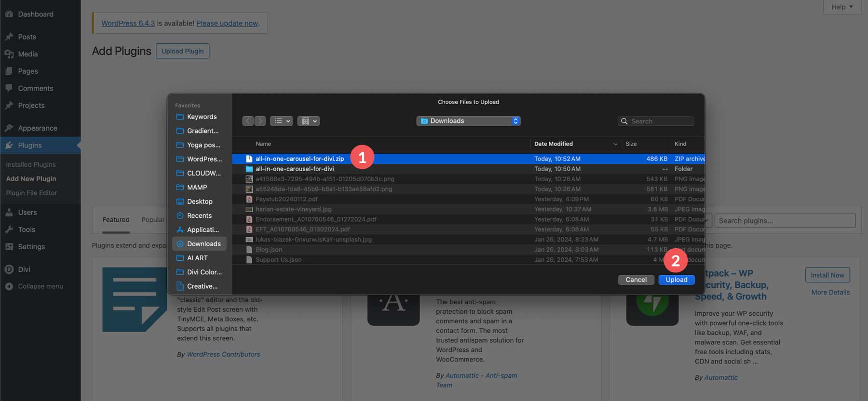Toggle Date Modified sort order chevron
Image resolution: width=868 pixels, height=401 pixels.
point(615,144)
